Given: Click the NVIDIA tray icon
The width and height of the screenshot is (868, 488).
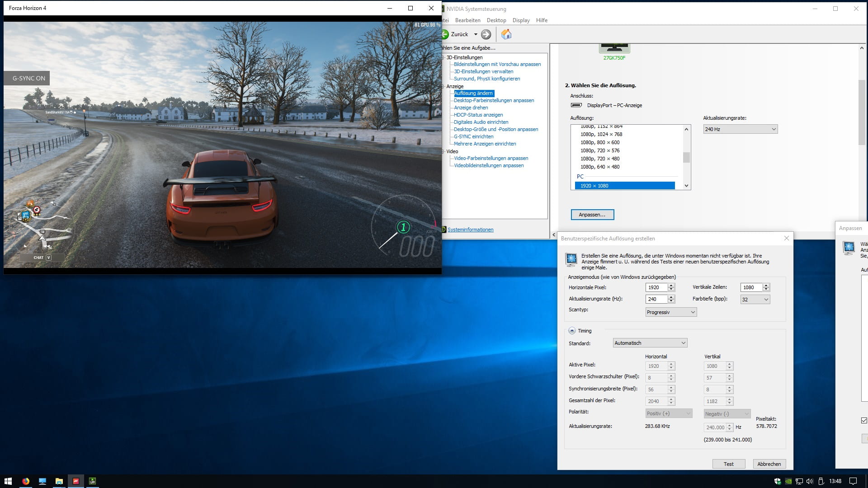Looking at the screenshot, I should coord(788,481).
